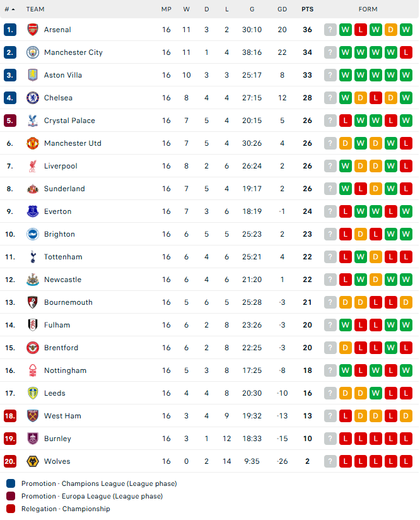Click Manchester City's red L form badge
Image resolution: width=420 pixels, height=520 pixels.
tap(406, 52)
